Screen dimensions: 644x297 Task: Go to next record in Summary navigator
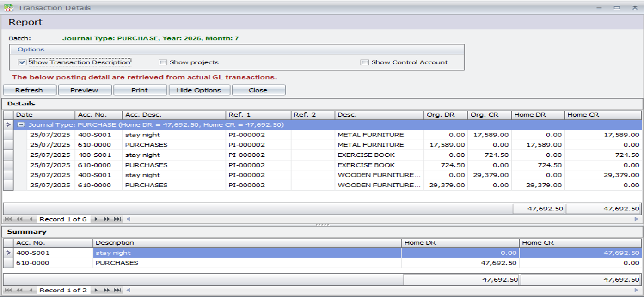(x=96, y=290)
